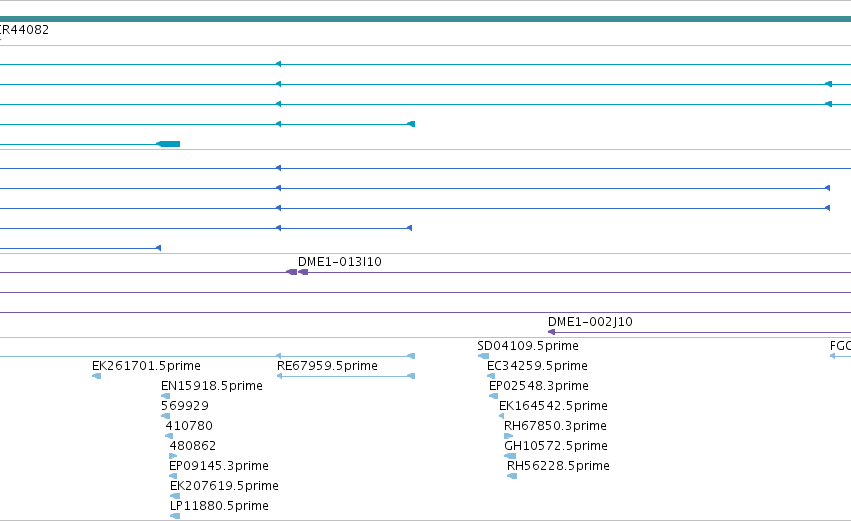Click the EC34259.5prime label

coord(537,366)
